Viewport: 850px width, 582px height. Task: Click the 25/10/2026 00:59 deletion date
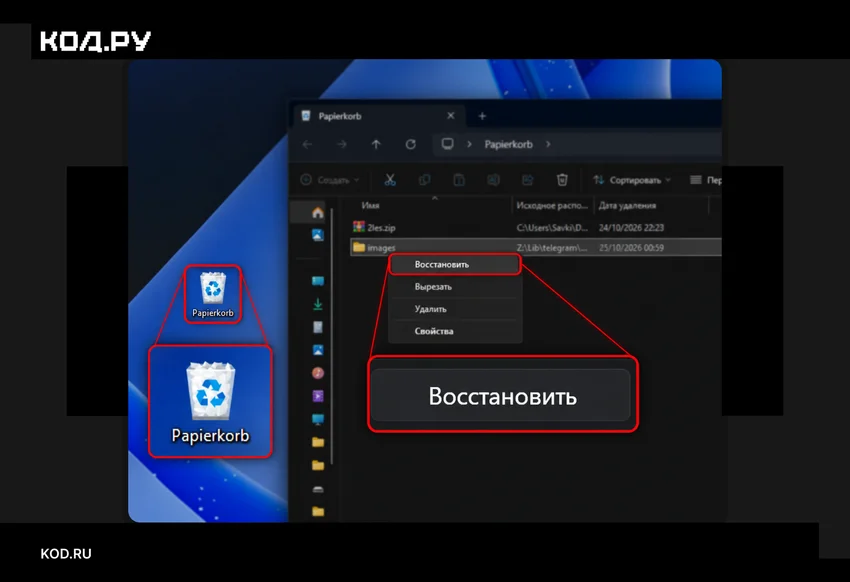point(631,248)
